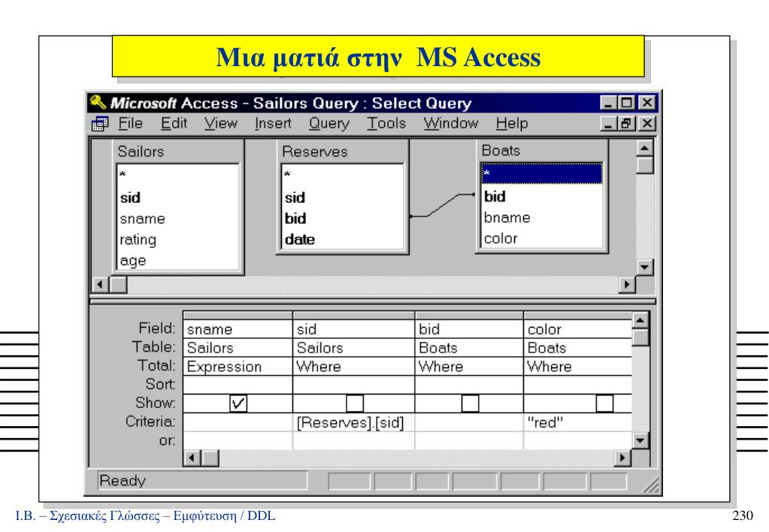
Task: Open the View menu
Action: 221,123
